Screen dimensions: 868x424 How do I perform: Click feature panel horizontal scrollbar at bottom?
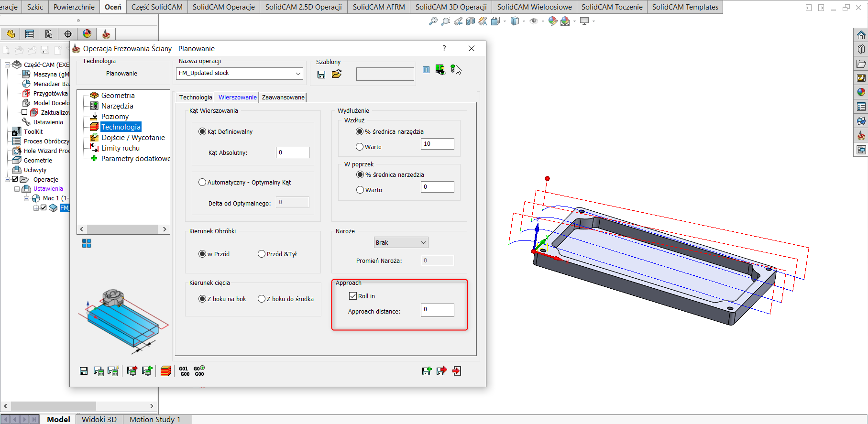79,406
